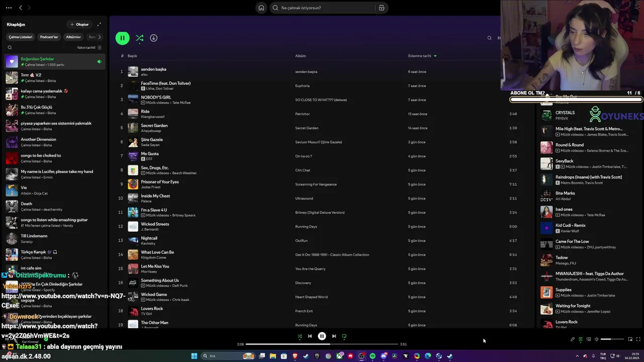Show lyrics using the microphone icon
The width and height of the screenshot is (644, 362).
(573, 339)
